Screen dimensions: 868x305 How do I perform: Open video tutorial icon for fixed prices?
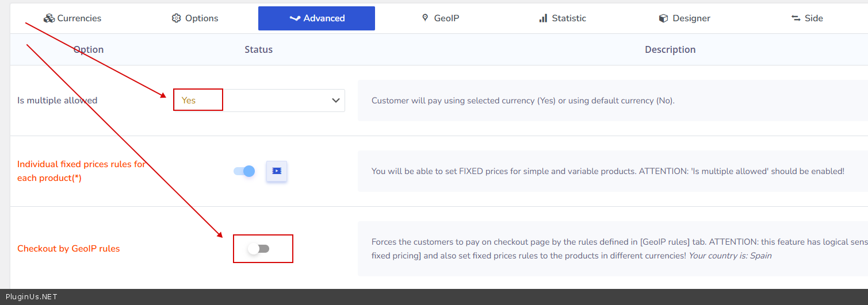[x=277, y=171]
